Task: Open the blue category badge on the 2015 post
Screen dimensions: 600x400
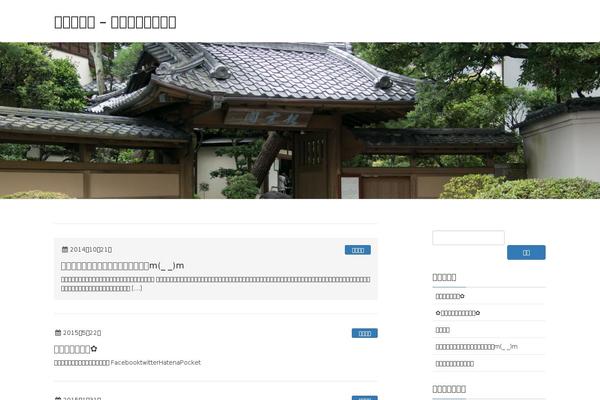Action: [365, 333]
